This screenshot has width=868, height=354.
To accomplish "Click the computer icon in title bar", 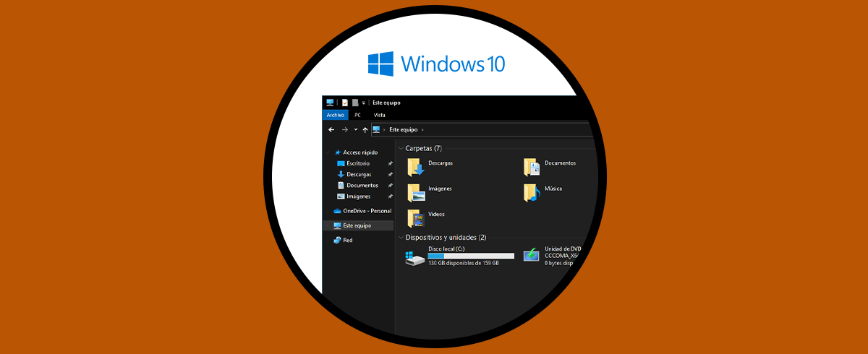I will [x=330, y=103].
